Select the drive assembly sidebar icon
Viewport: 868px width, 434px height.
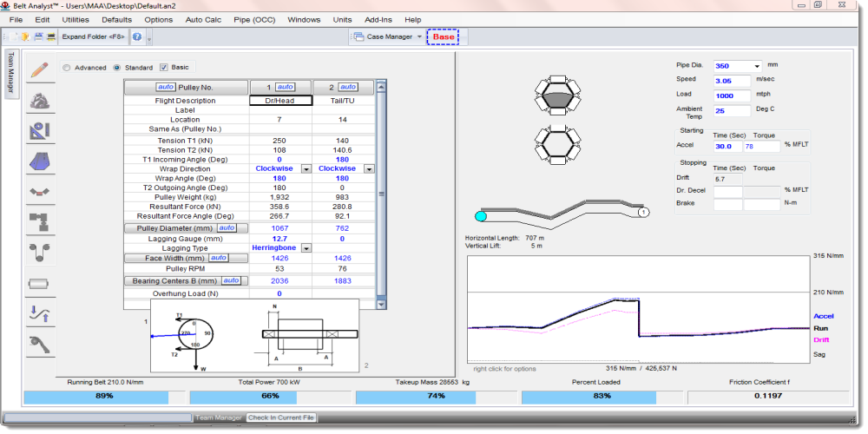(40, 221)
